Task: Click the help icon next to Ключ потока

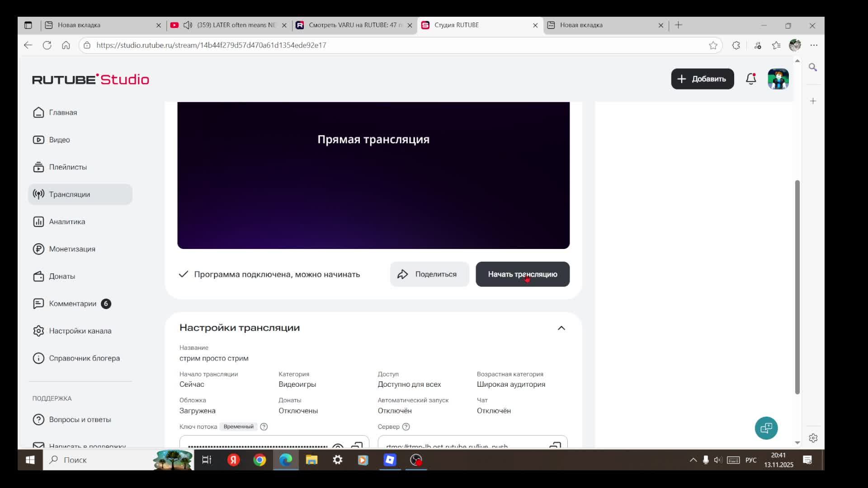Action: tap(264, 427)
